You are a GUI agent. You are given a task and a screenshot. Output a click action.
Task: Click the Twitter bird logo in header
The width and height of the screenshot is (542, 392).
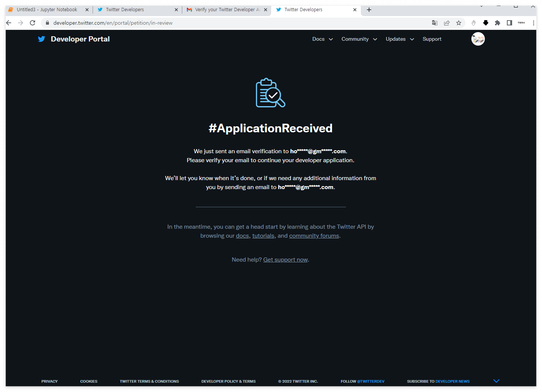(x=41, y=39)
